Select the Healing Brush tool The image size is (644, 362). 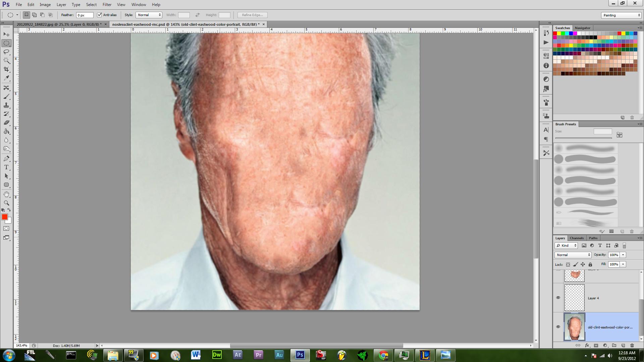(6, 88)
